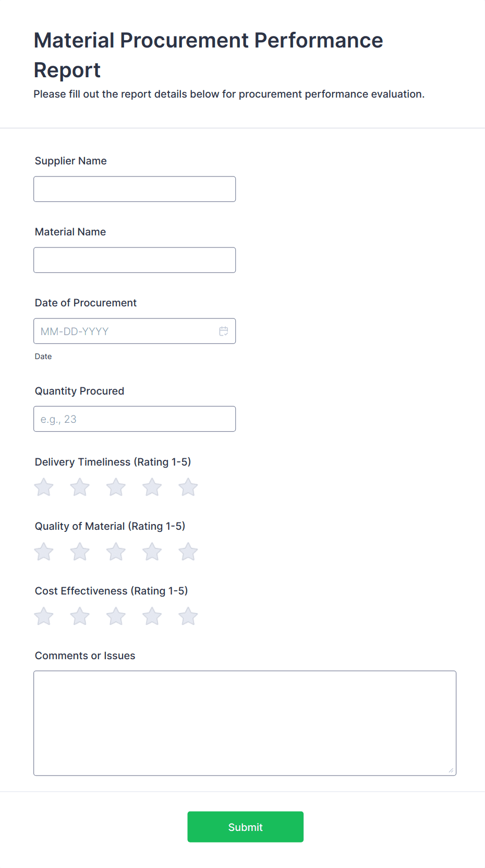Select the Quantity Procured number field
The width and height of the screenshot is (485, 868).
(x=135, y=419)
